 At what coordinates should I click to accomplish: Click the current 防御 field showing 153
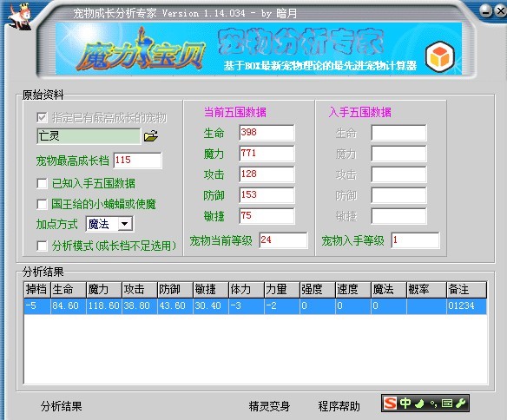click(x=267, y=195)
